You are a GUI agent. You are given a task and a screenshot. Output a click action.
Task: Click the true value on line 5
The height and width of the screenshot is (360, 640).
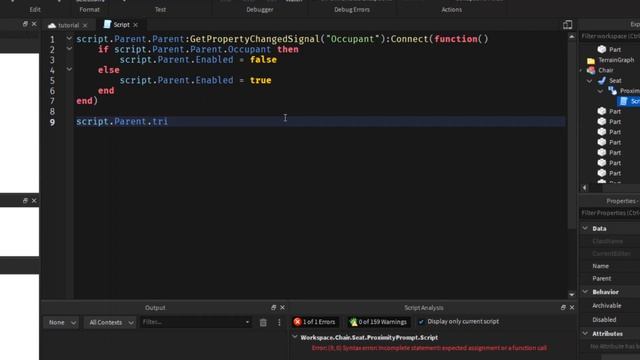click(x=260, y=80)
